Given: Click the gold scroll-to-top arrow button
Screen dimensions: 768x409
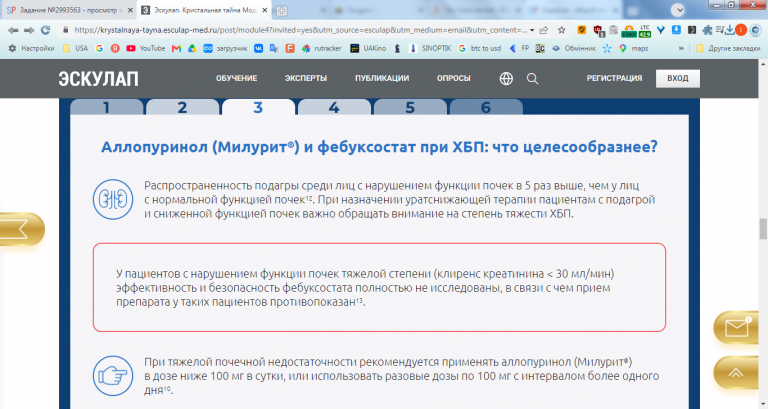Looking at the screenshot, I should [x=736, y=373].
